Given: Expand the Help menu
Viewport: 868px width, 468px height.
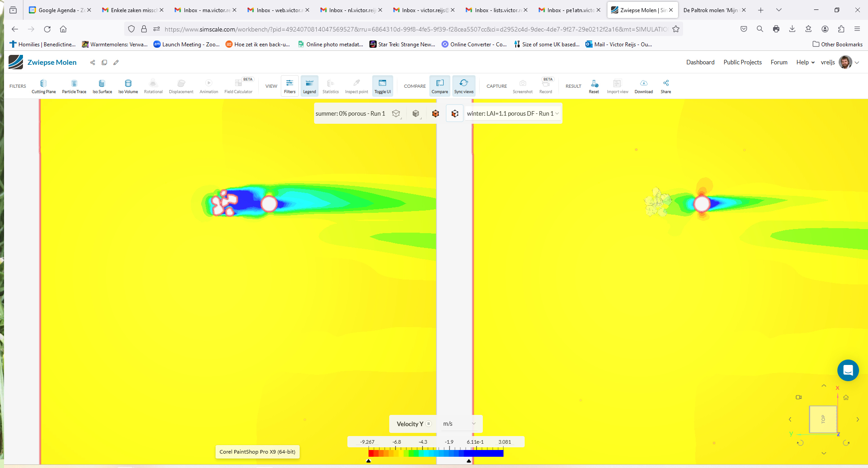Looking at the screenshot, I should click(x=805, y=63).
